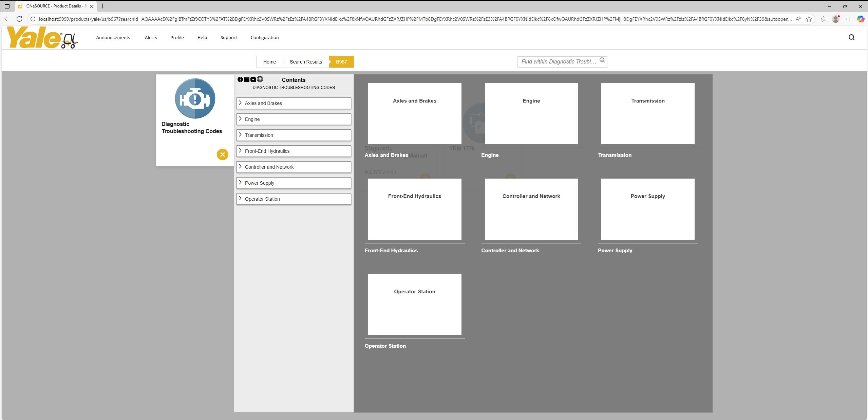
Task: Click the collapse minus icon in Contents header
Action: [x=253, y=79]
